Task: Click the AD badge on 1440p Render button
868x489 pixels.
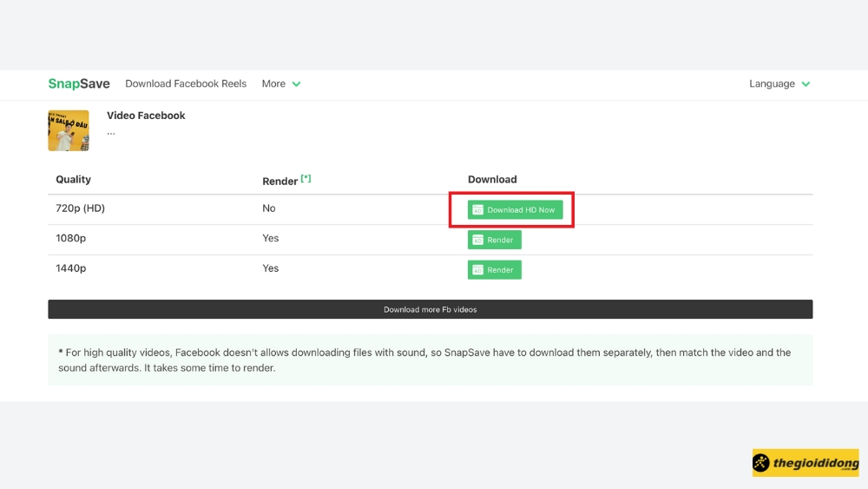Action: 477,270
